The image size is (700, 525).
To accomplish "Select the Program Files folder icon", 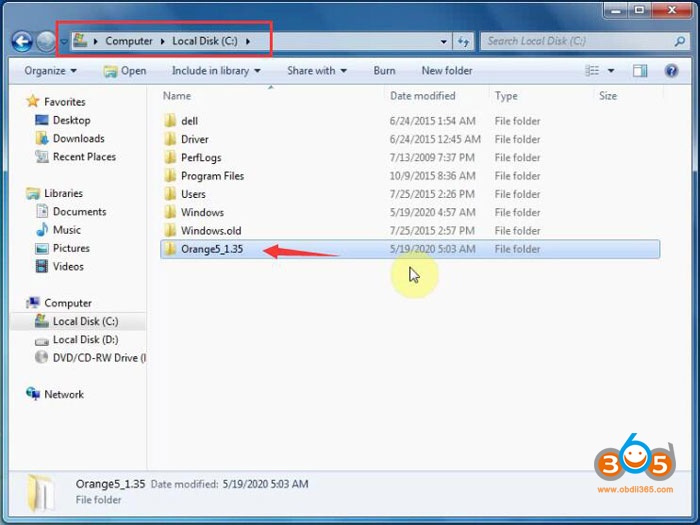I will click(x=170, y=176).
